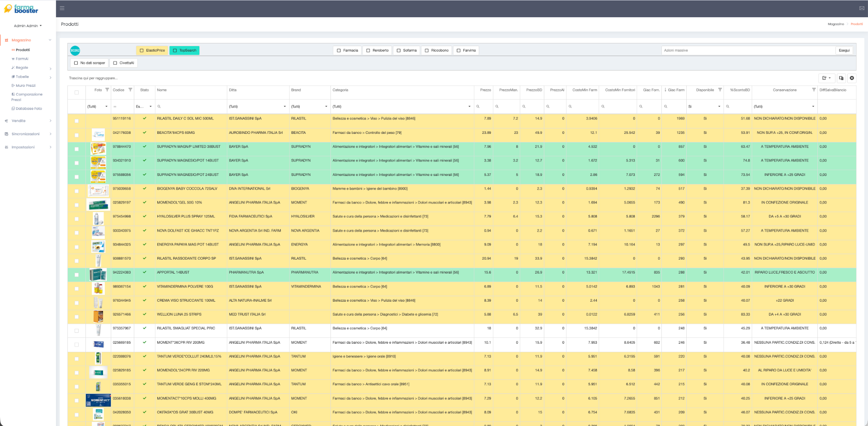Enable the ElasticPrice checkbox
Screen dimensions: 868x426
click(x=142, y=51)
